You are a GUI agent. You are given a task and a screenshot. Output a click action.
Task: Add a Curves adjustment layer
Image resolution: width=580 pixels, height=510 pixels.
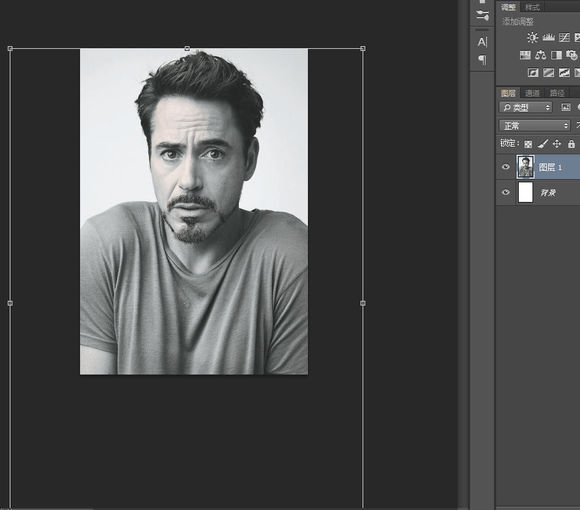(x=564, y=38)
